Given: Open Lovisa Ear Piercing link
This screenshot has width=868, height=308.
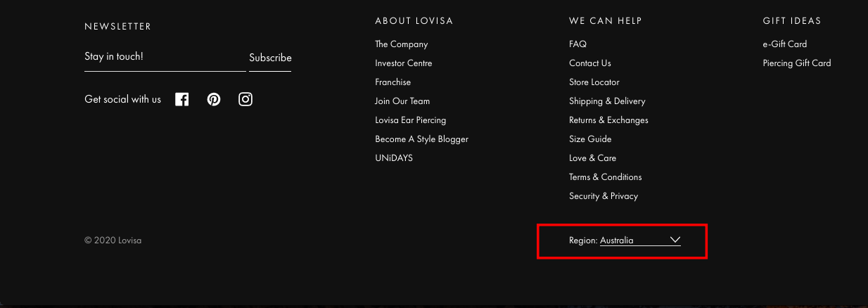Looking at the screenshot, I should [410, 120].
